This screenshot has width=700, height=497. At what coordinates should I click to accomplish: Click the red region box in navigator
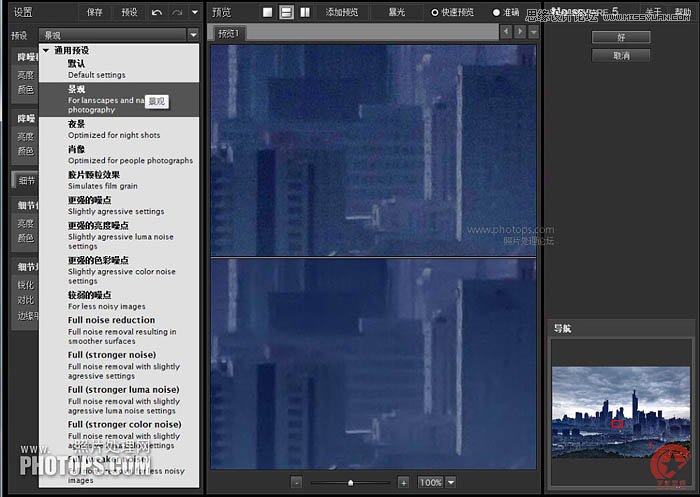pyautogui.click(x=617, y=424)
